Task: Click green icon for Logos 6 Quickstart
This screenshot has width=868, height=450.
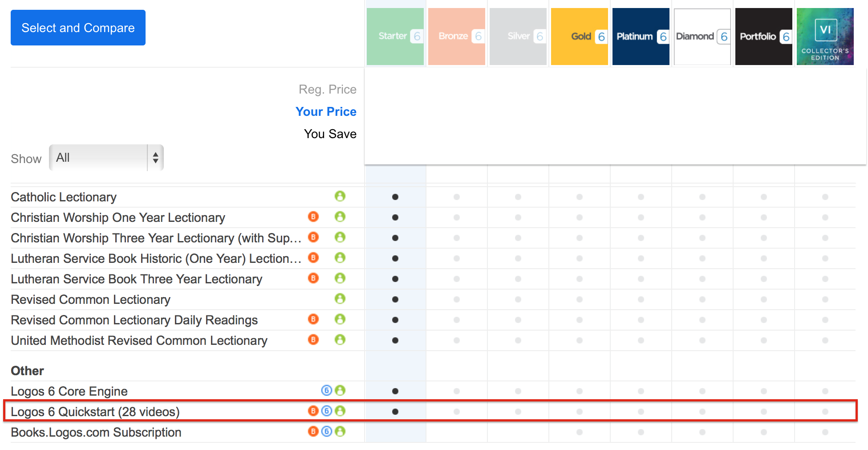Action: pyautogui.click(x=340, y=411)
